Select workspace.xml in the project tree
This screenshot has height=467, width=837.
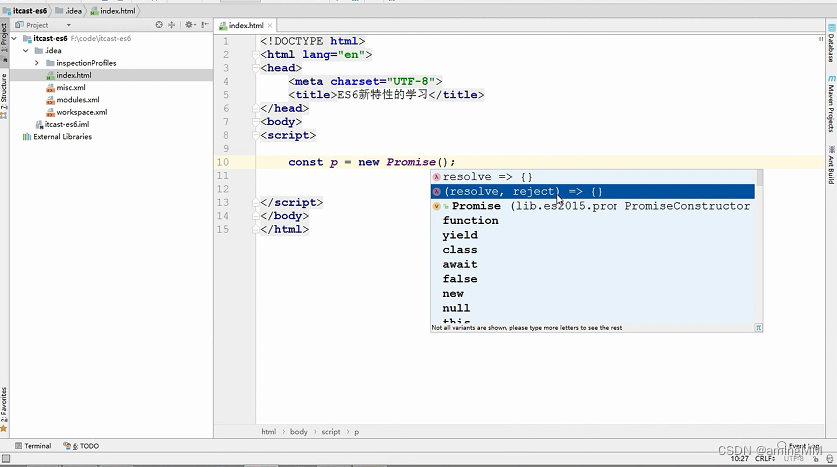82,112
